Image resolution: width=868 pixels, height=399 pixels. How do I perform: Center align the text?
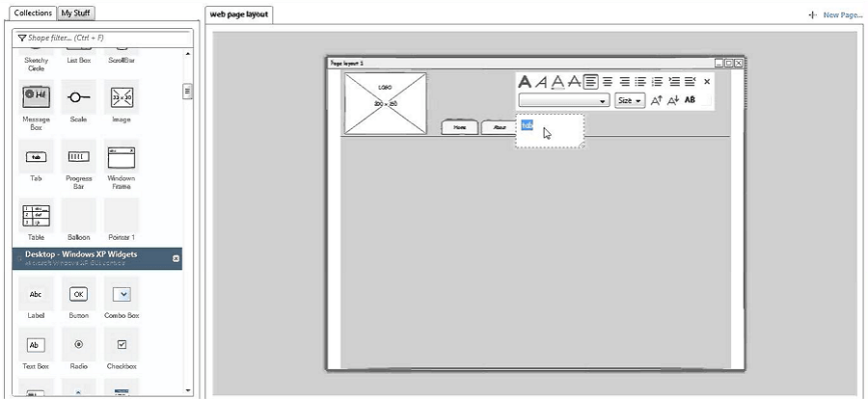click(608, 82)
